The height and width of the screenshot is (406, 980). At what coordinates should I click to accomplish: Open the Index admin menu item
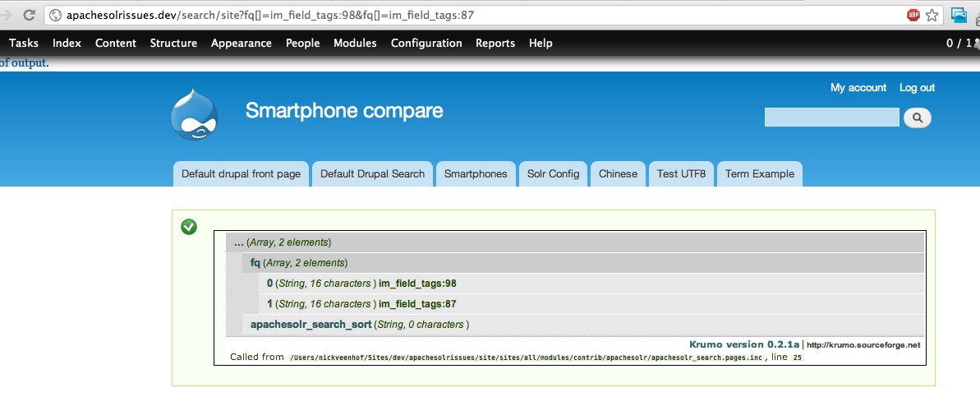(x=67, y=44)
